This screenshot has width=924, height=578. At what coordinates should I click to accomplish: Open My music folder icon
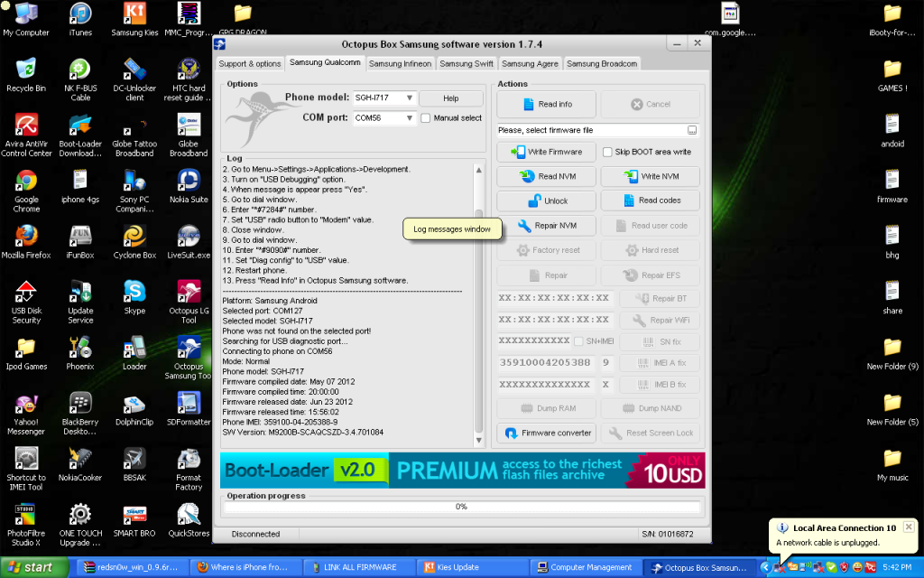click(892, 465)
